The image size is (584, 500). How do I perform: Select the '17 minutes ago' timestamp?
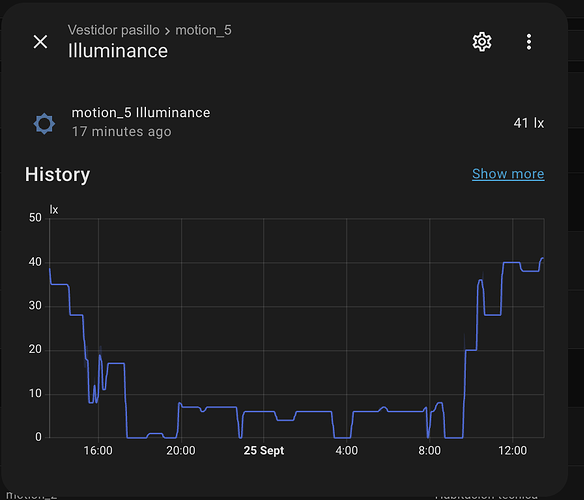pos(122,132)
